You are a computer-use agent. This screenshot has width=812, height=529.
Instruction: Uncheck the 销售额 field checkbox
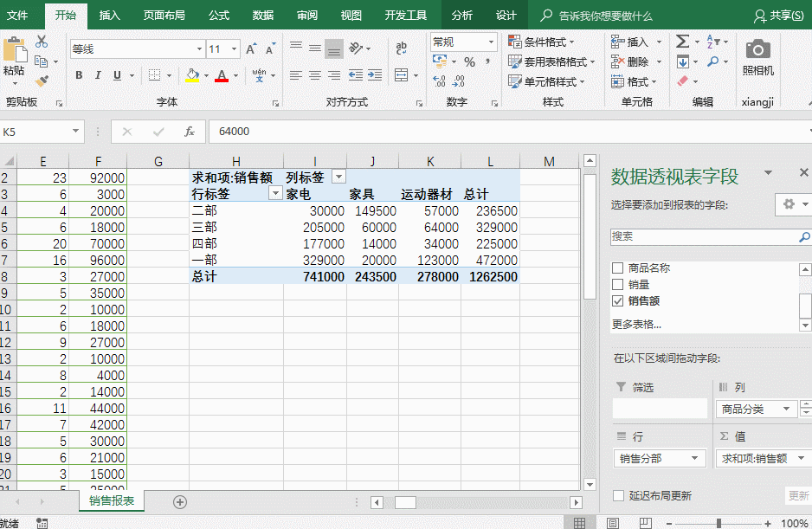pyautogui.click(x=617, y=301)
